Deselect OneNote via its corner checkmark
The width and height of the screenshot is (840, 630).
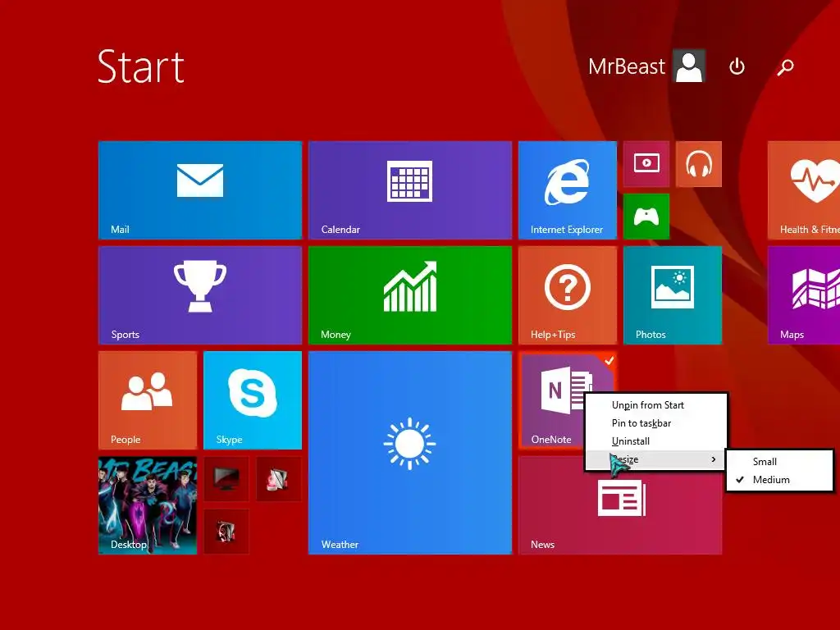(x=609, y=361)
